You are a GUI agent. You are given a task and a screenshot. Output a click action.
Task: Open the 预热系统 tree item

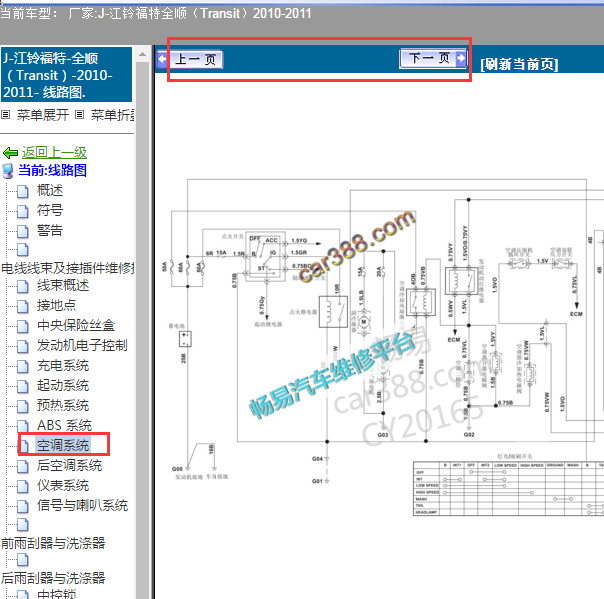(x=63, y=406)
